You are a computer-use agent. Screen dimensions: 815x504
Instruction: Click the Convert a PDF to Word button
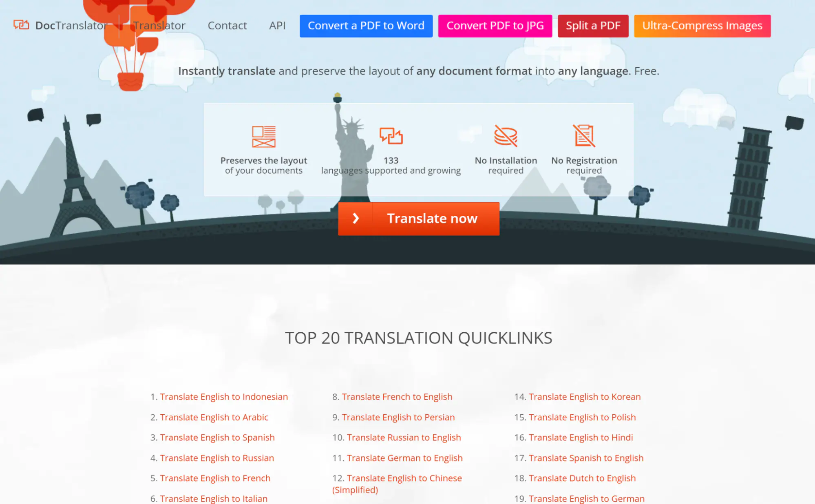(365, 26)
